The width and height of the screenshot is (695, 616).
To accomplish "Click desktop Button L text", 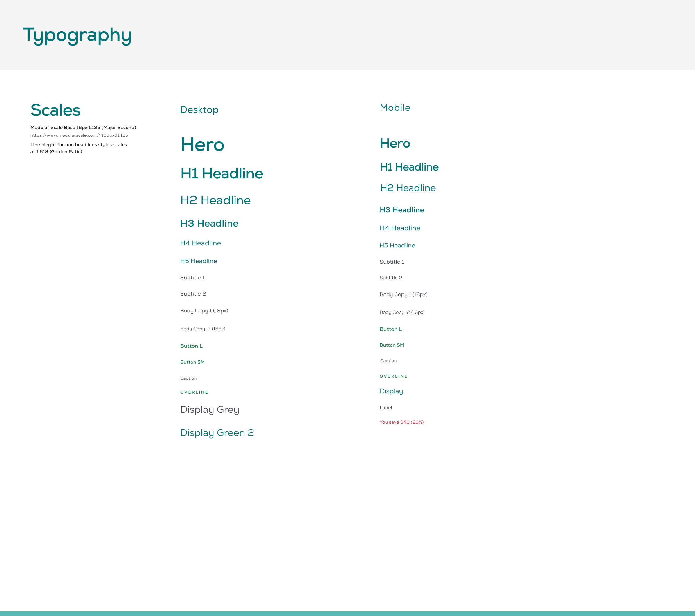I will [191, 346].
